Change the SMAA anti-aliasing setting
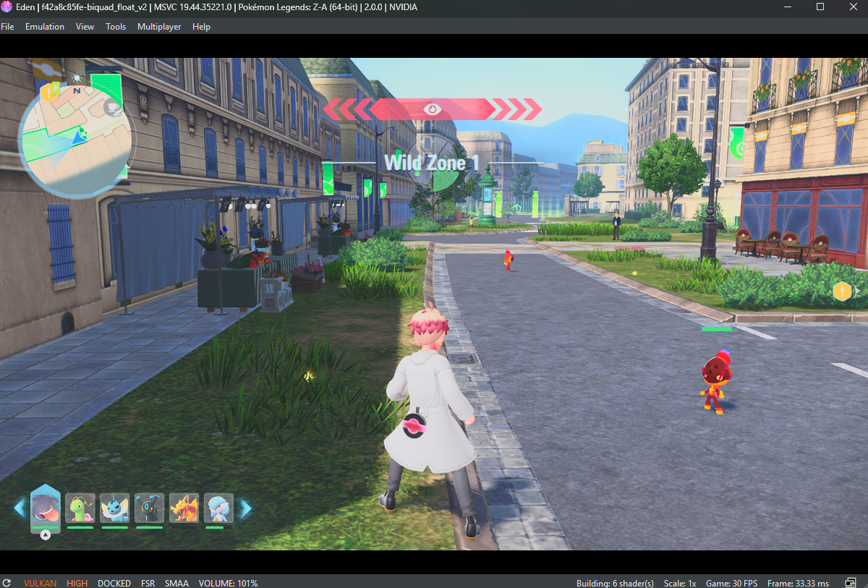This screenshot has width=868, height=588. pos(176,583)
